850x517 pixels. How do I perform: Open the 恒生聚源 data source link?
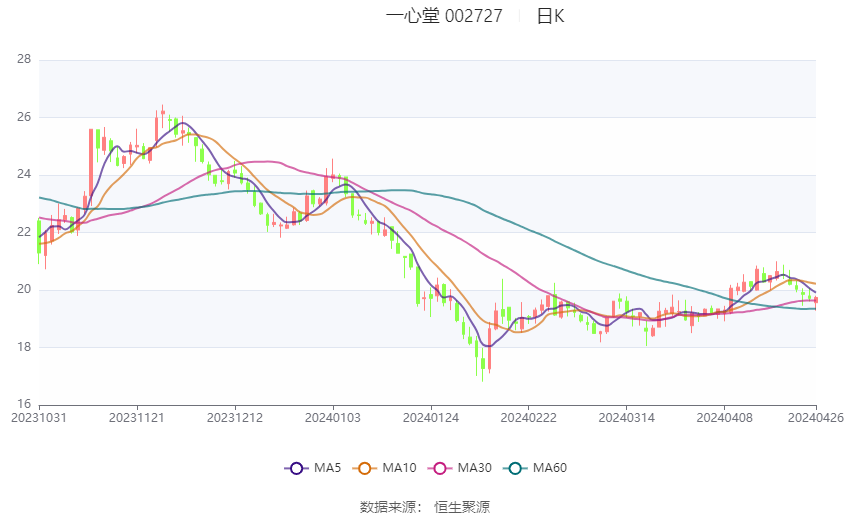(462, 507)
